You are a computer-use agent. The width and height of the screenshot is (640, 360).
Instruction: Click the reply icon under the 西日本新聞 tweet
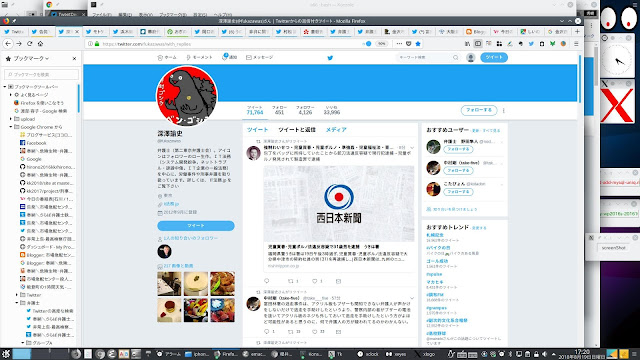[267, 281]
